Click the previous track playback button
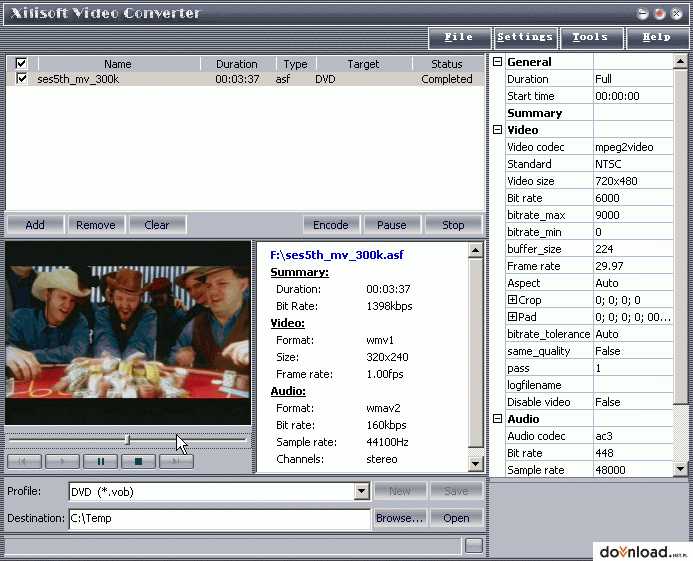This screenshot has width=693, height=561. point(24,462)
